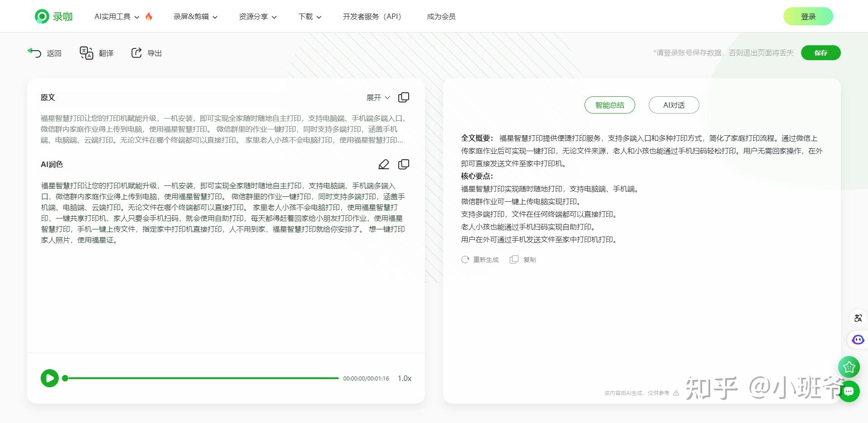Copy the AI润色 text with the copy icon
The image size is (868, 423).
[x=404, y=164]
